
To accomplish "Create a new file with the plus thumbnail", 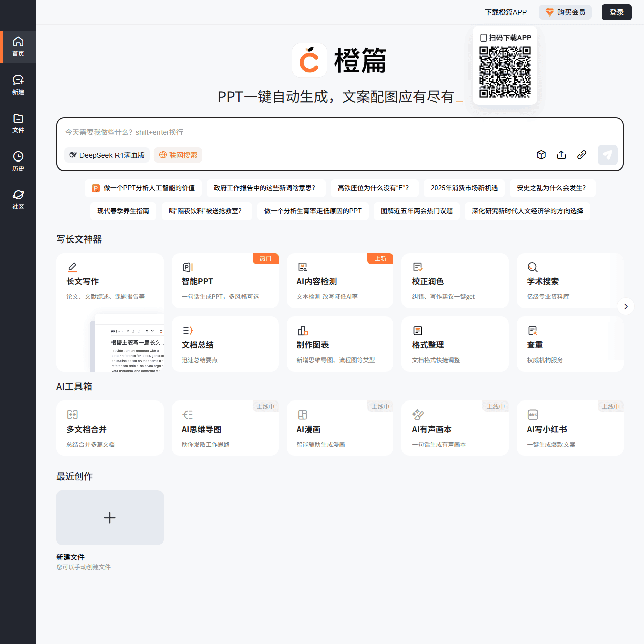I will tap(110, 517).
